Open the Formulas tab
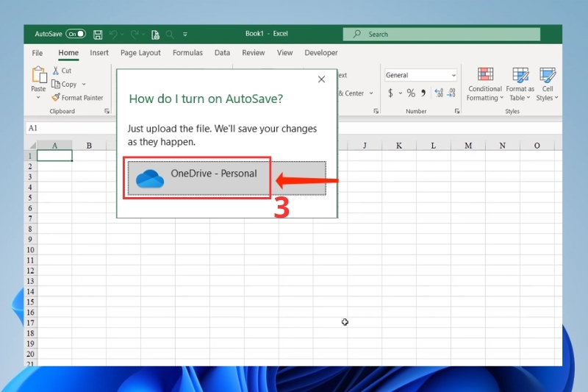 187,53
